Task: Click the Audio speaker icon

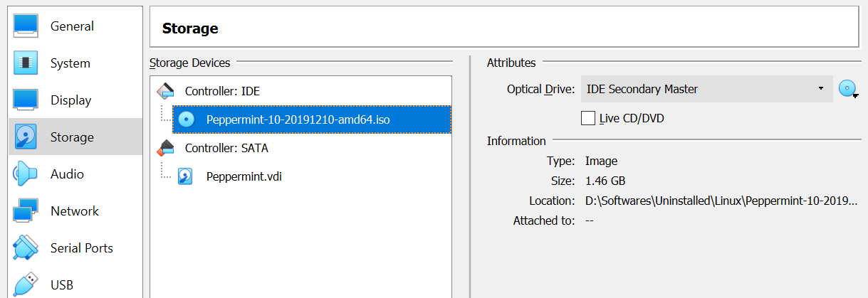Action: pyautogui.click(x=26, y=174)
